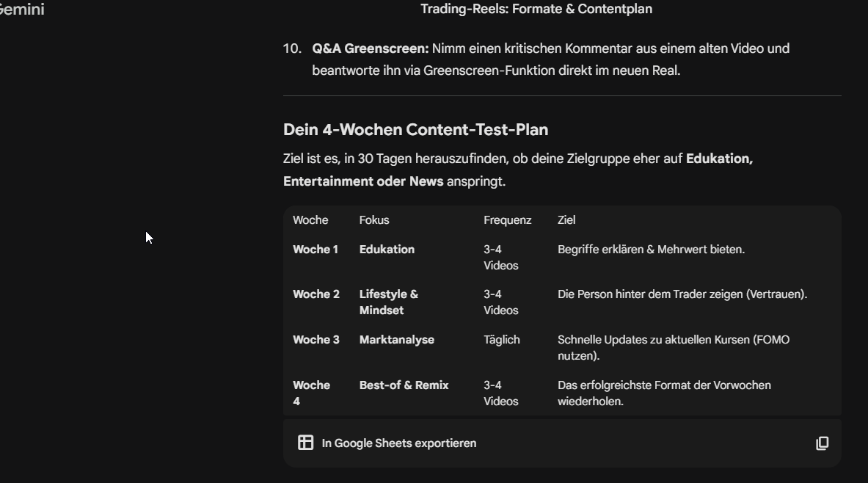Click the Gemini logo top left
This screenshot has height=483, width=868.
coord(21,10)
